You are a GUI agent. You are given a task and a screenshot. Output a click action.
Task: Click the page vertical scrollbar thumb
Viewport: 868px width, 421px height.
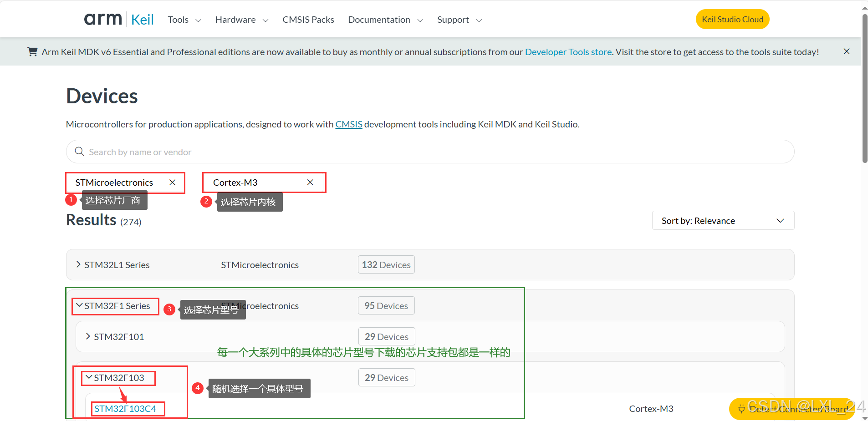tap(864, 89)
